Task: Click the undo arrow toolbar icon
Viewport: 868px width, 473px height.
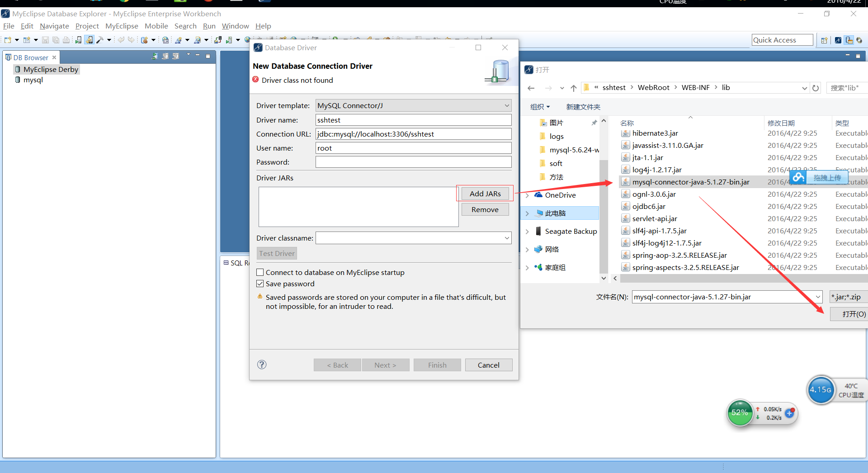Action: (121, 40)
